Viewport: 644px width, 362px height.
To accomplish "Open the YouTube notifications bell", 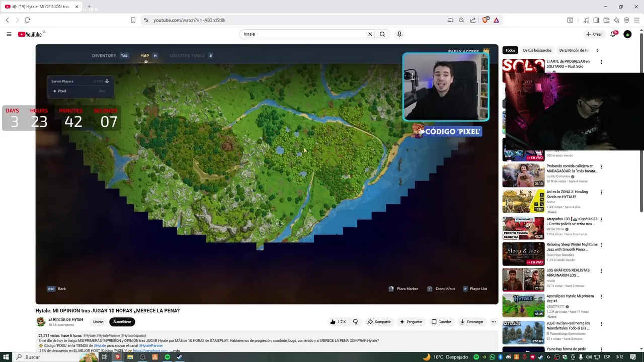I will point(613,34).
